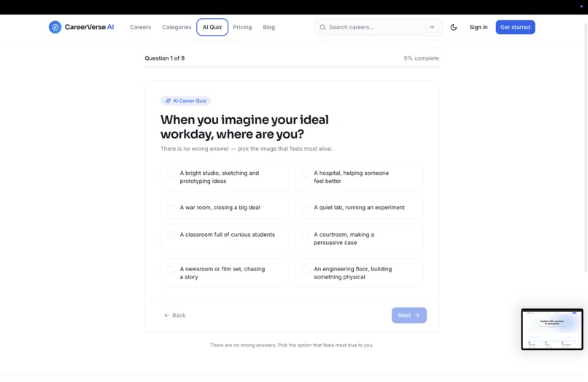The image size is (588, 382).
Task: Choose 'A war room, closing a big deal'
Action: (225, 208)
